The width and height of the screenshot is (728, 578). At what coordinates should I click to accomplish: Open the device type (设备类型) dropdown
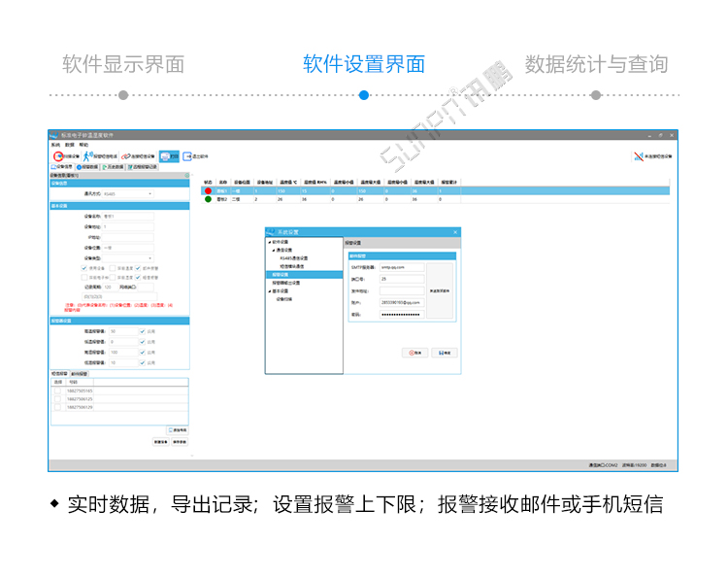(149, 258)
